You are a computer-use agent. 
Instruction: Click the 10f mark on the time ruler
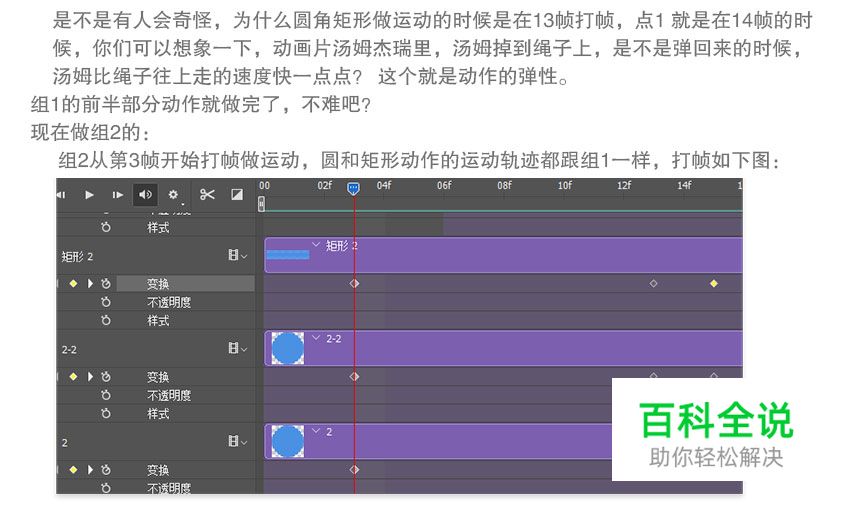pos(564,185)
